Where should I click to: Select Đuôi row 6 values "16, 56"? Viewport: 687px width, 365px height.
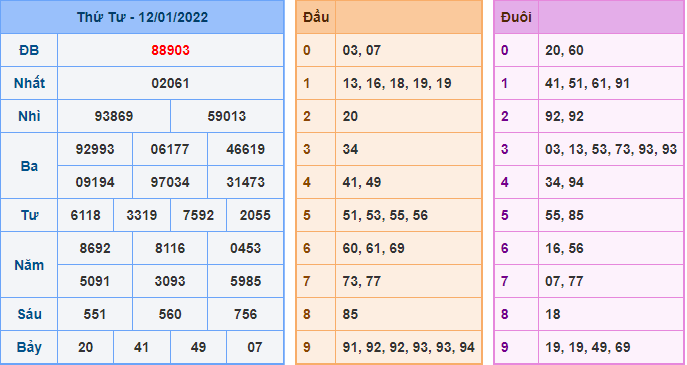click(x=564, y=248)
